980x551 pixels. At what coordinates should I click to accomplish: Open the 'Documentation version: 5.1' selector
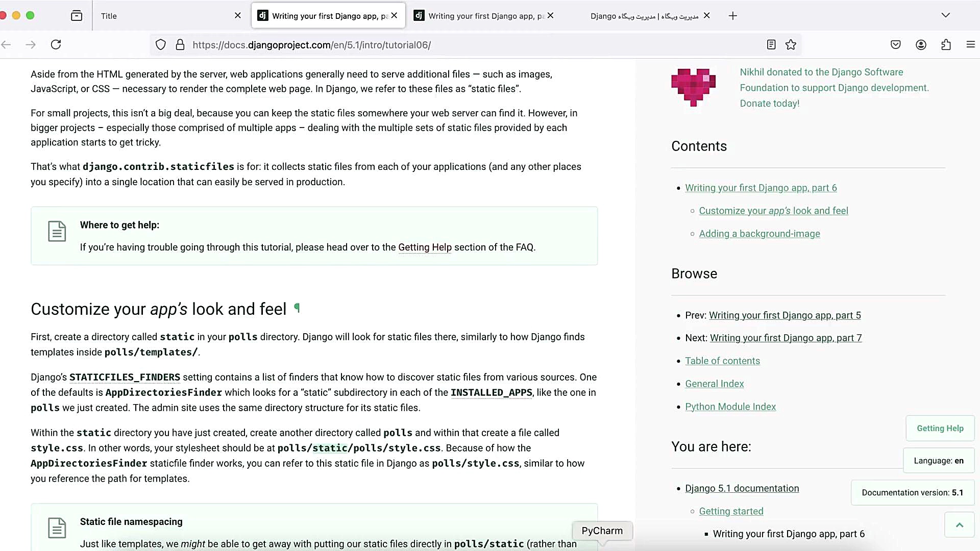[x=913, y=493]
